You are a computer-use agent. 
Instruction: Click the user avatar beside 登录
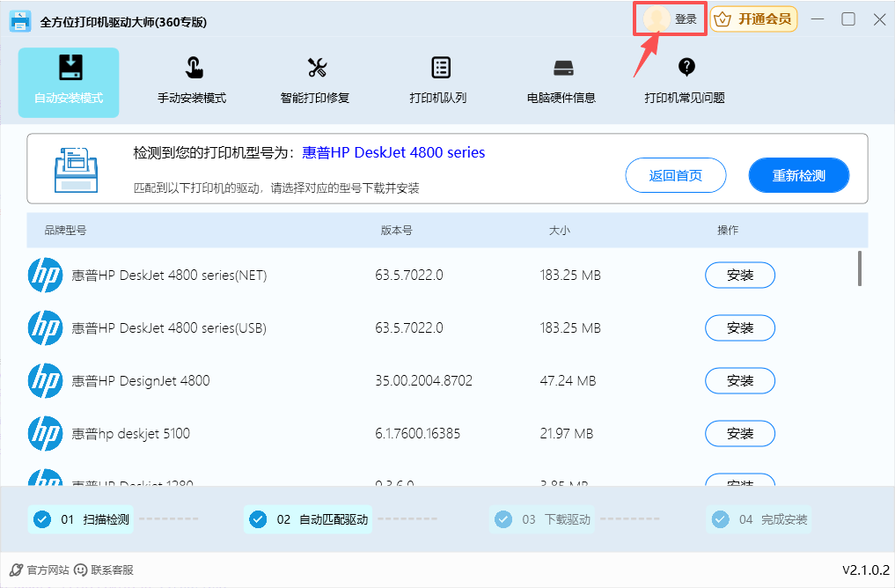657,19
